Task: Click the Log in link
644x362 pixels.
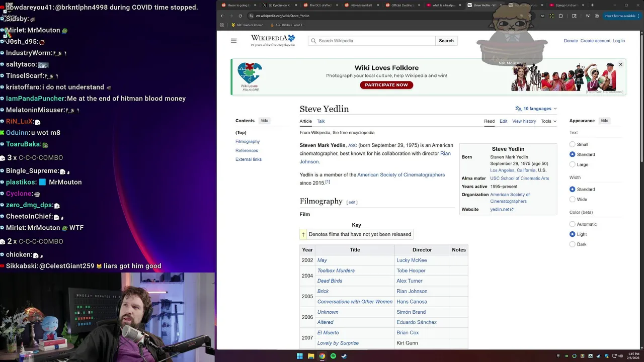Action: 619,41
